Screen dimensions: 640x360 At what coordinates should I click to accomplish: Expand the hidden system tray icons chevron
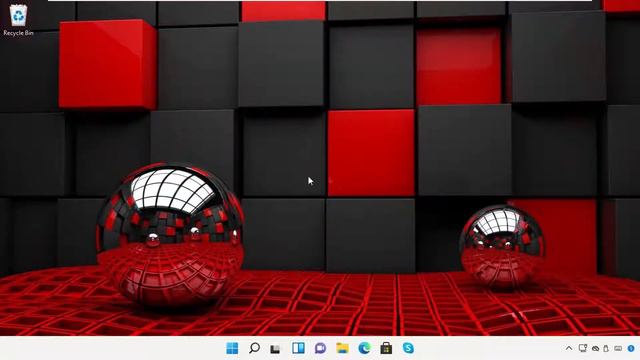click(x=569, y=348)
